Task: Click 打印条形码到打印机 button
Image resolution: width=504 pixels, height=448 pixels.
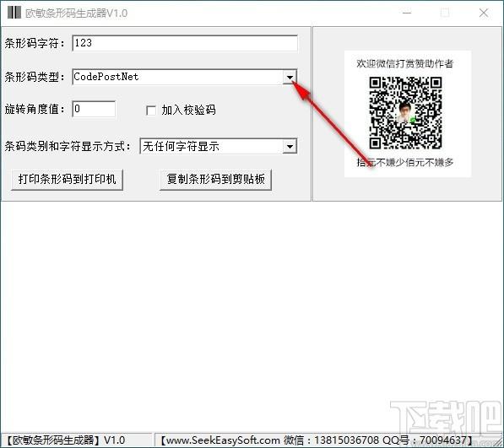Action: [68, 179]
